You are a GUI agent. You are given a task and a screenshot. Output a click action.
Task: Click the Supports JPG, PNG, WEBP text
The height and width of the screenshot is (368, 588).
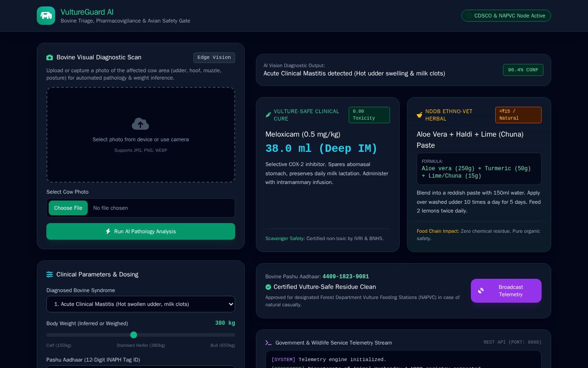point(141,150)
